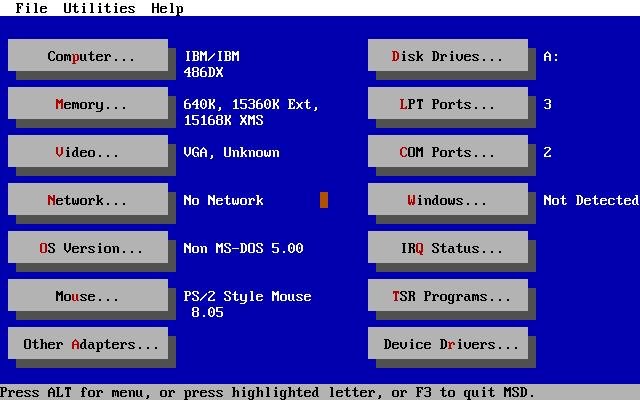Image resolution: width=640 pixels, height=400 pixels.
Task: Click the orange mouse cursor block
Action: click(324, 200)
